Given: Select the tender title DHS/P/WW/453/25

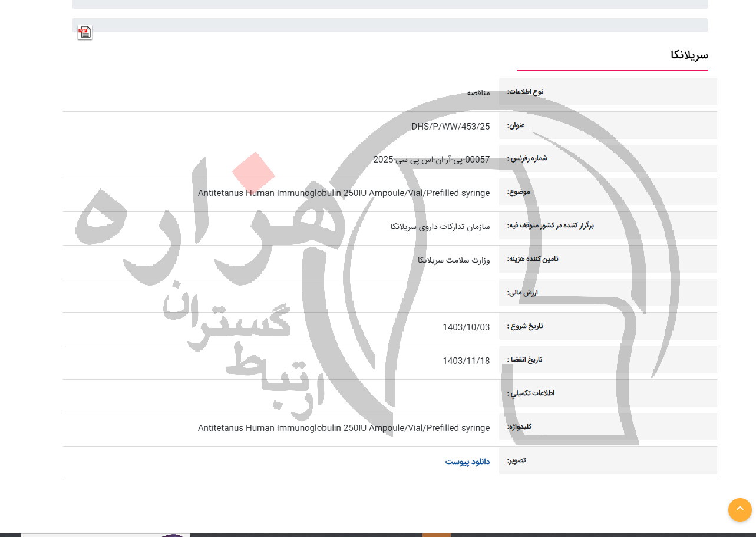Looking at the screenshot, I should click(x=451, y=126).
